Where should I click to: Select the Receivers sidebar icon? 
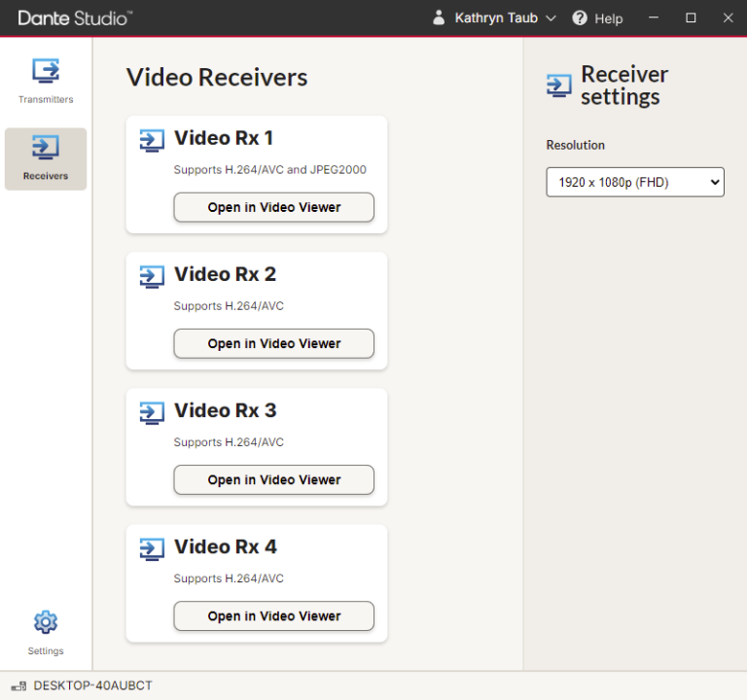pos(46,148)
